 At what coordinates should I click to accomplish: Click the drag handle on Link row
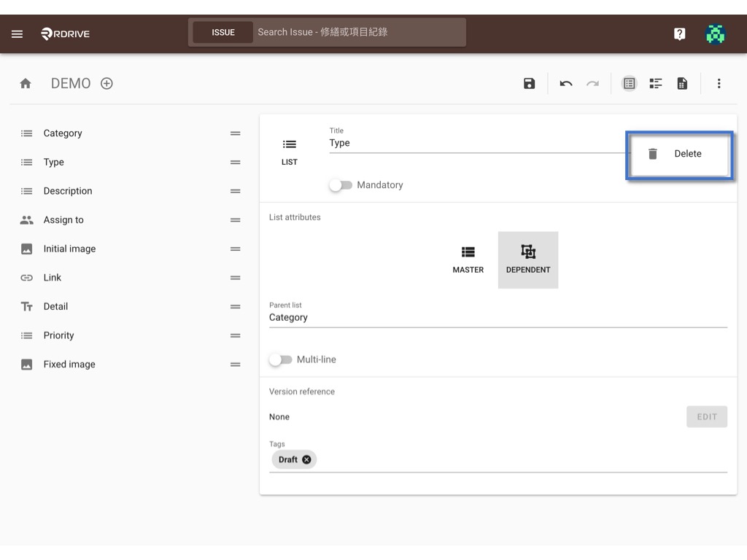236,278
